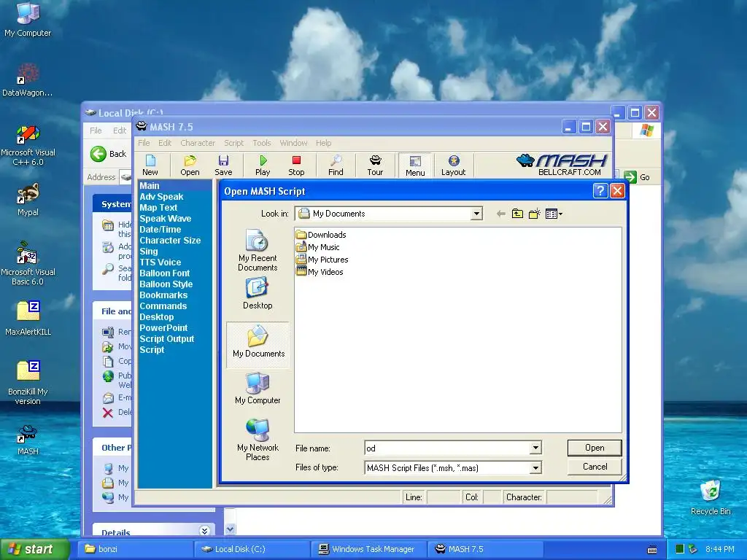The width and height of the screenshot is (747, 560).
Task: Open the Character menu
Action: tap(198, 143)
